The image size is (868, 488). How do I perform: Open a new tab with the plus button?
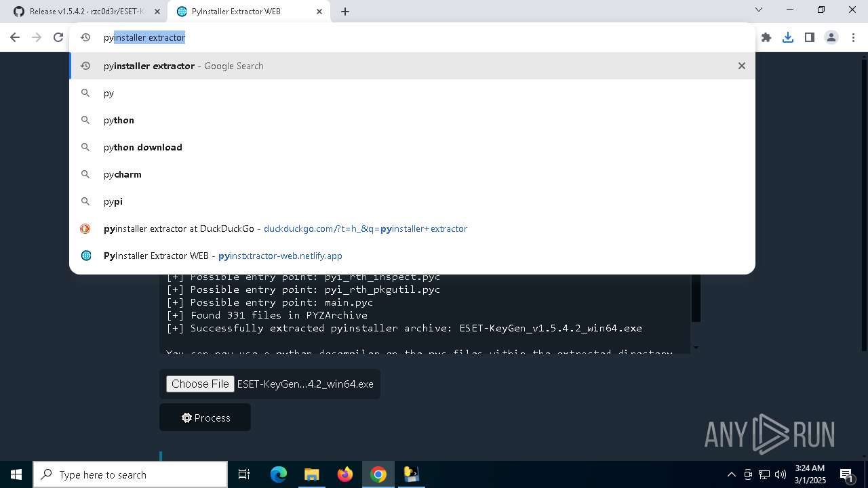click(x=345, y=12)
